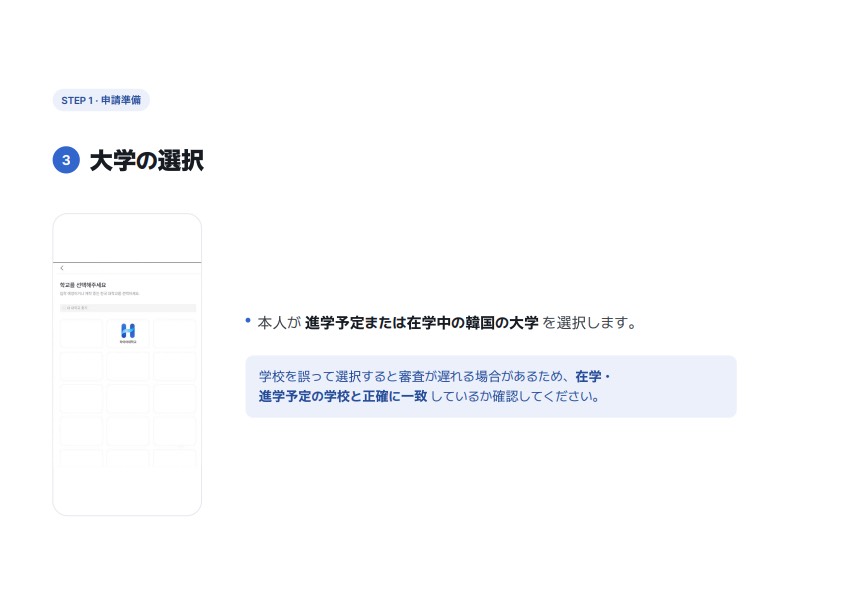Click the STEP 1 · 申請準備 badge
This screenshot has height=595, width=842.
[x=101, y=100]
